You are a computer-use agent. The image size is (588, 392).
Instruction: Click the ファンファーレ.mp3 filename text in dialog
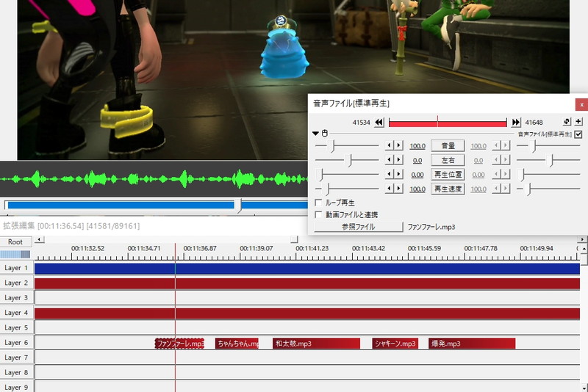coord(431,227)
